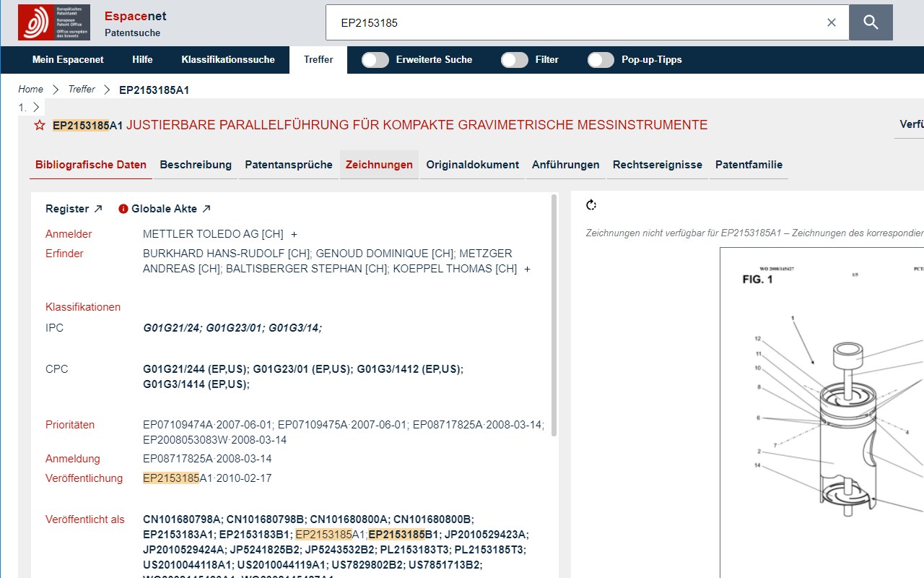Switch to Anführungen tab
924x578 pixels.
point(566,165)
